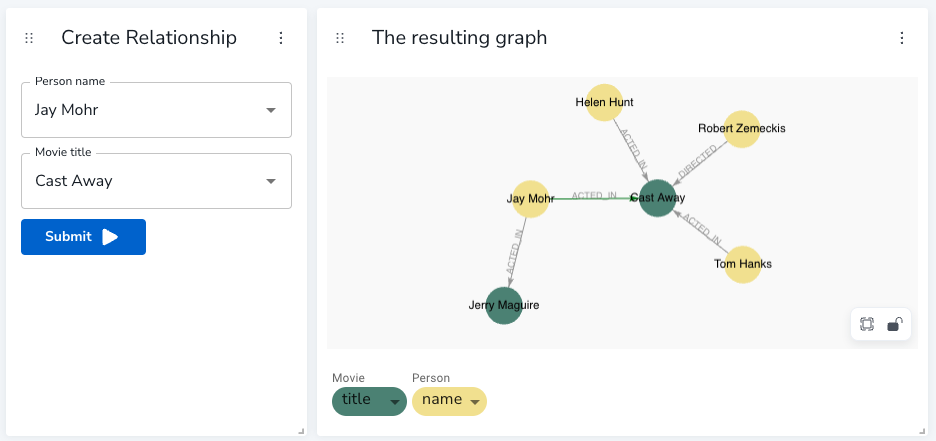The height and width of the screenshot is (441, 936).
Task: Click the green ACTED_IN relationship edge
Action: 594,198
